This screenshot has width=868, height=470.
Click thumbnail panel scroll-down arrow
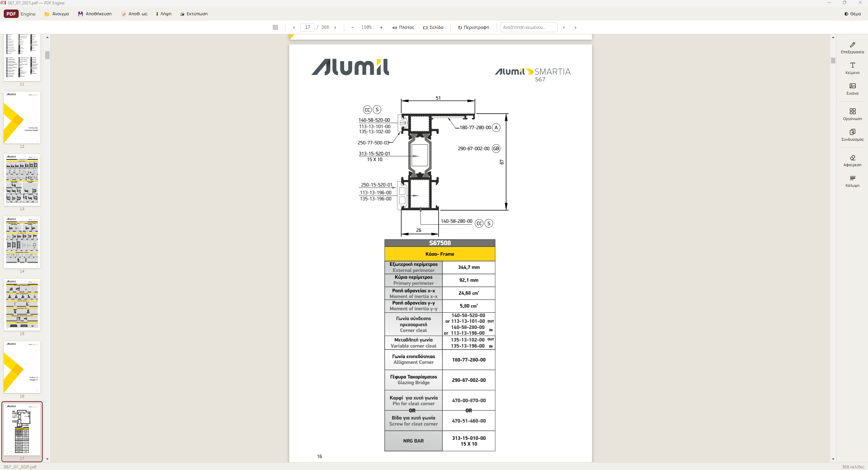(x=47, y=459)
